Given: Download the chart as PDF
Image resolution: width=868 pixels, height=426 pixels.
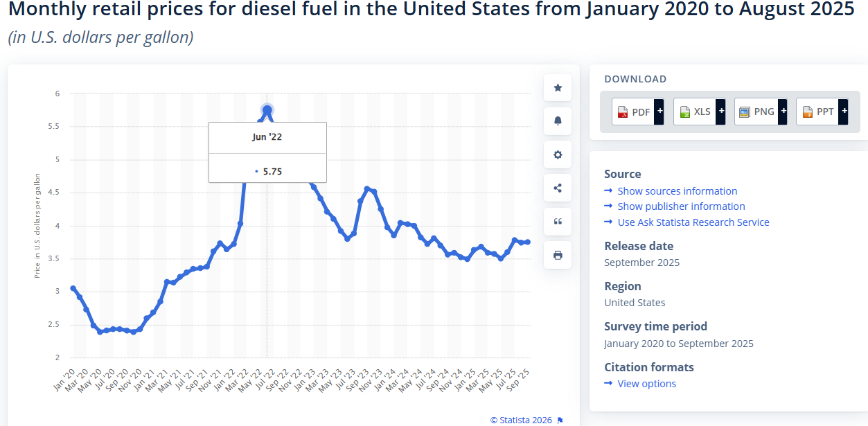Looking at the screenshot, I should [633, 112].
